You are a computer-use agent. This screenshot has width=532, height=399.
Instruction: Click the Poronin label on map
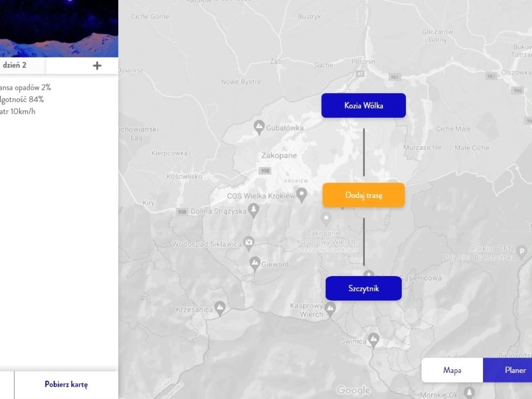pyautogui.click(x=363, y=62)
